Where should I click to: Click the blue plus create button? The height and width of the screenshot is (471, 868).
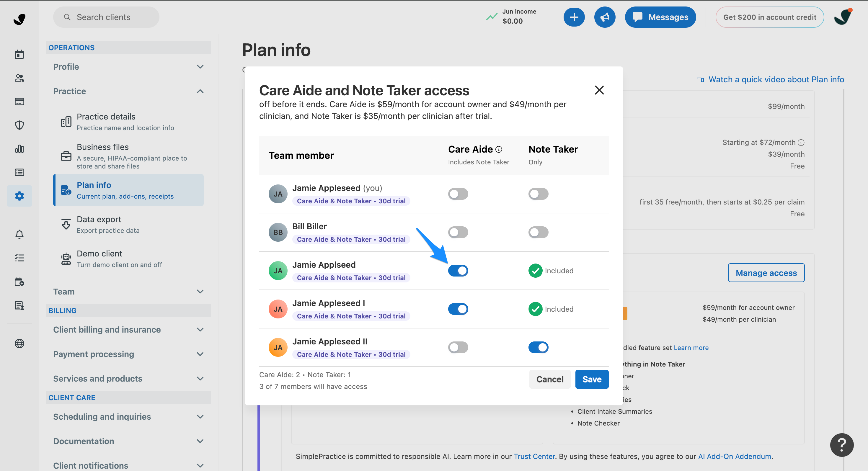574,17
